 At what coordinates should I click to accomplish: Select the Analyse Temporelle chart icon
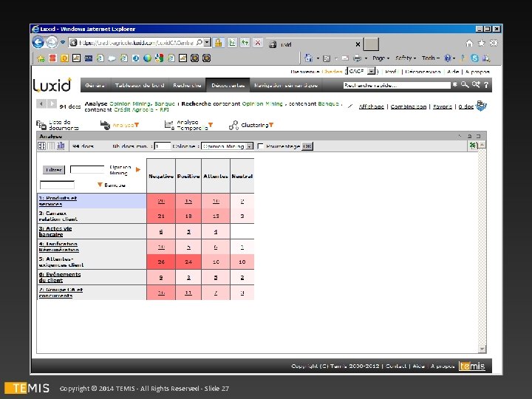pyautogui.click(x=169, y=125)
